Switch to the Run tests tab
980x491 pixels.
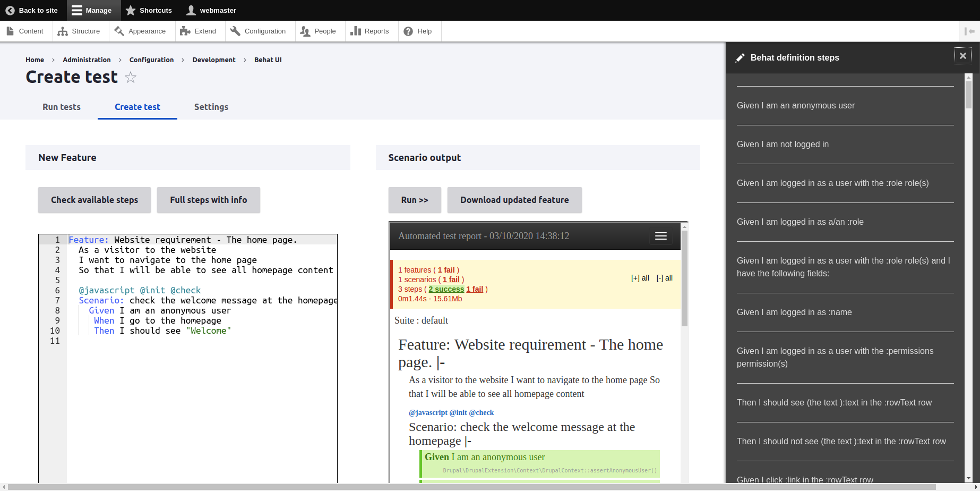[x=62, y=107]
